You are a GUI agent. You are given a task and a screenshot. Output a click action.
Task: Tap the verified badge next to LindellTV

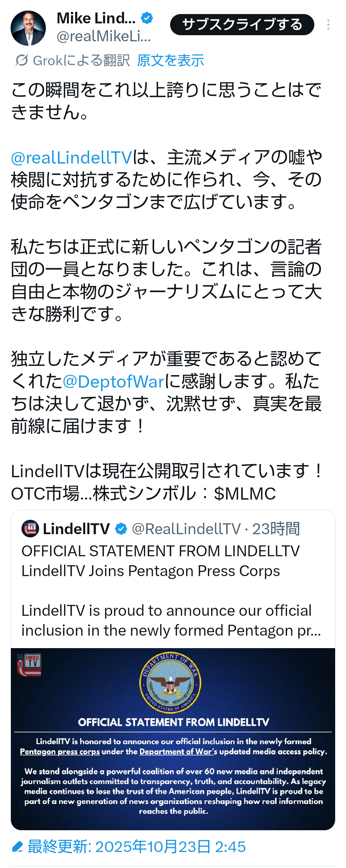point(121,529)
